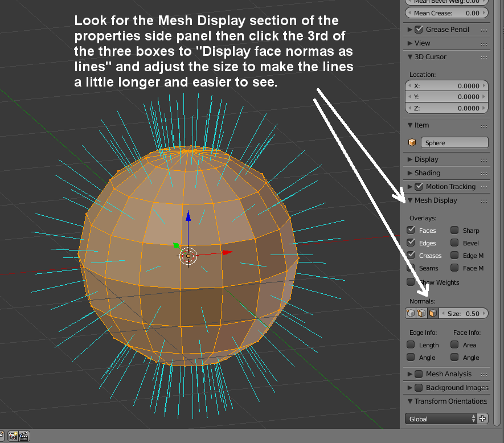Uncheck the Edges overlay checkbox

[x=411, y=243]
